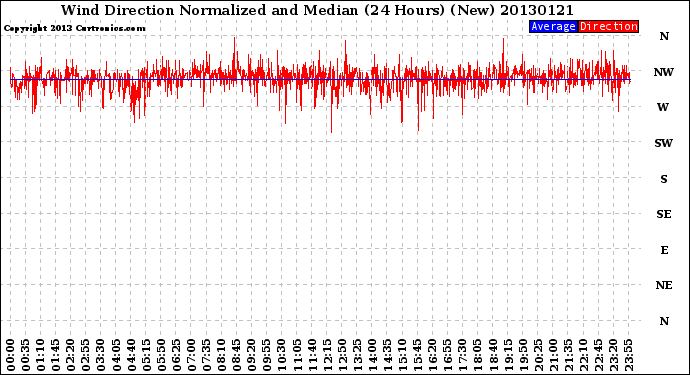Click the 17:30 time label
Viewport: 690px width, 375px height.
tap(463, 355)
